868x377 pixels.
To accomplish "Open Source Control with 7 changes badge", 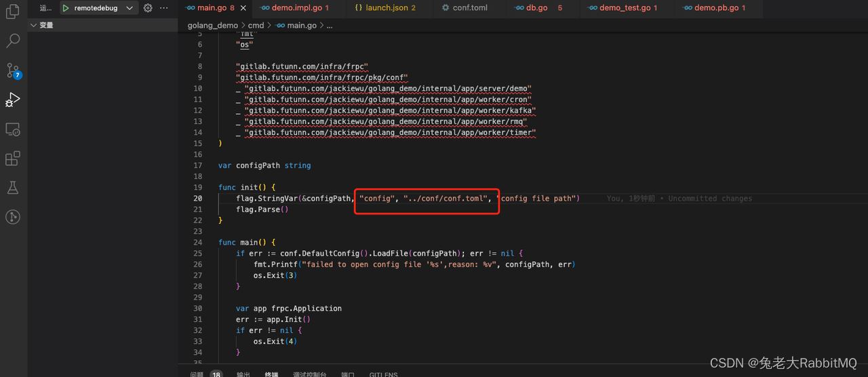I will (x=13, y=71).
